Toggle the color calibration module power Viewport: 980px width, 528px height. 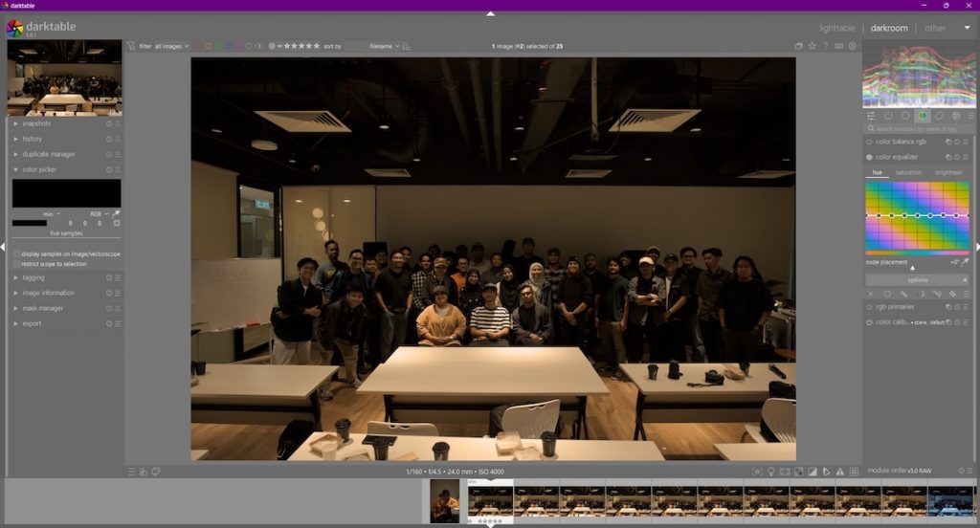click(x=869, y=322)
